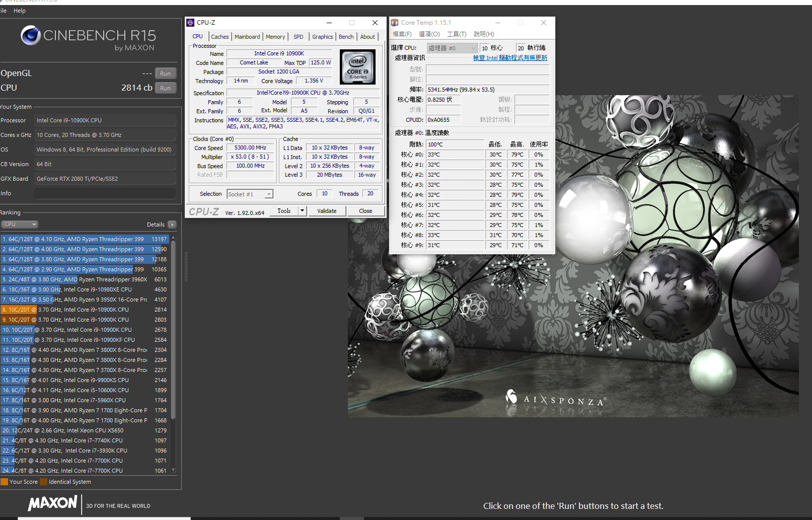Click Core Temp 核心 #9 temperature value
812x520 pixels.
click(x=455, y=245)
